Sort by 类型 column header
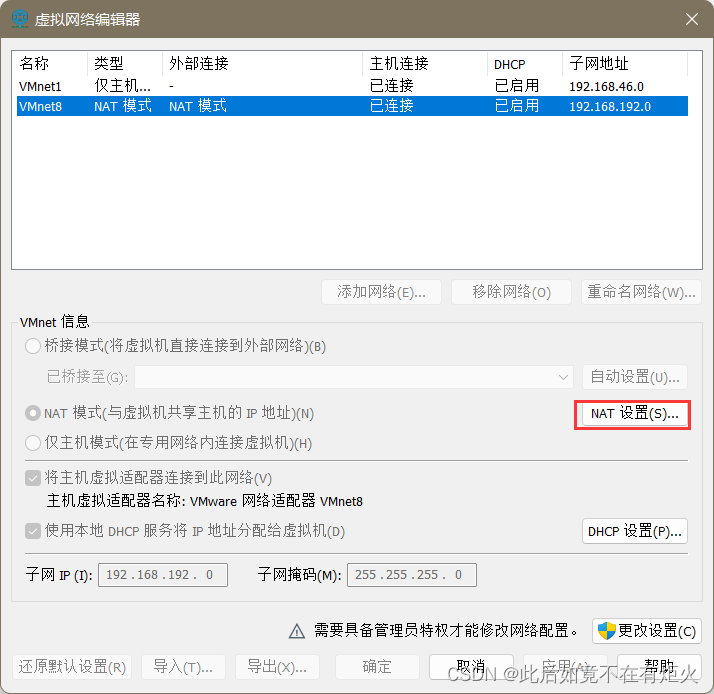 [x=125, y=63]
